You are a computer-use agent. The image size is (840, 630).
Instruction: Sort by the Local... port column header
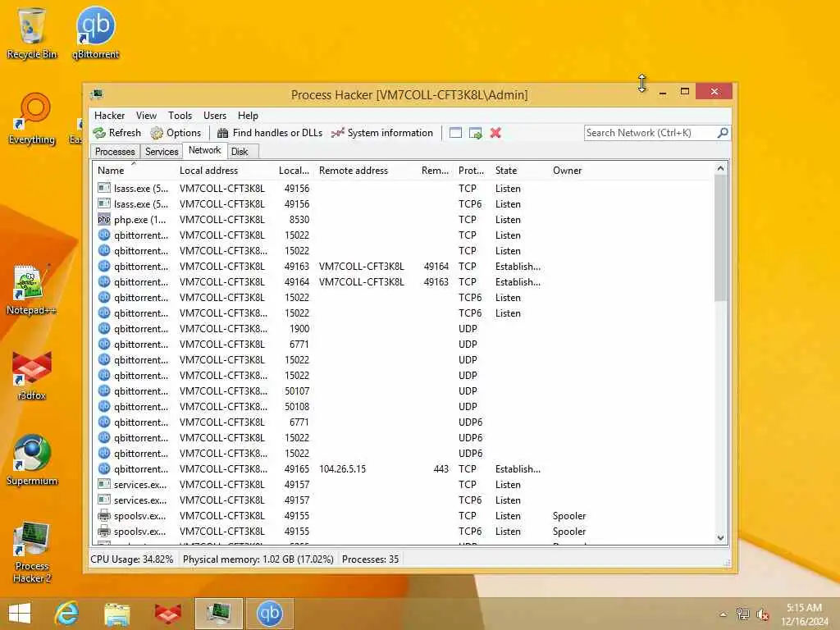pyautogui.click(x=294, y=171)
